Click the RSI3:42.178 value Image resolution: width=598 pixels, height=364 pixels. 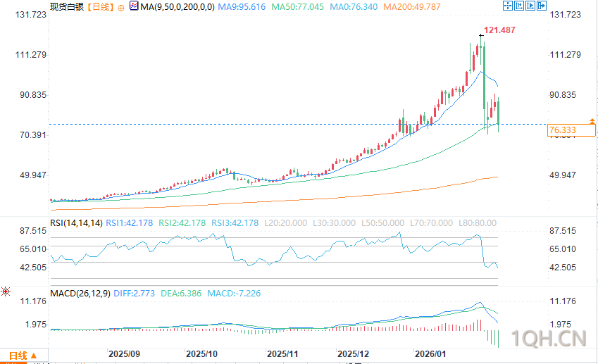pos(235,223)
